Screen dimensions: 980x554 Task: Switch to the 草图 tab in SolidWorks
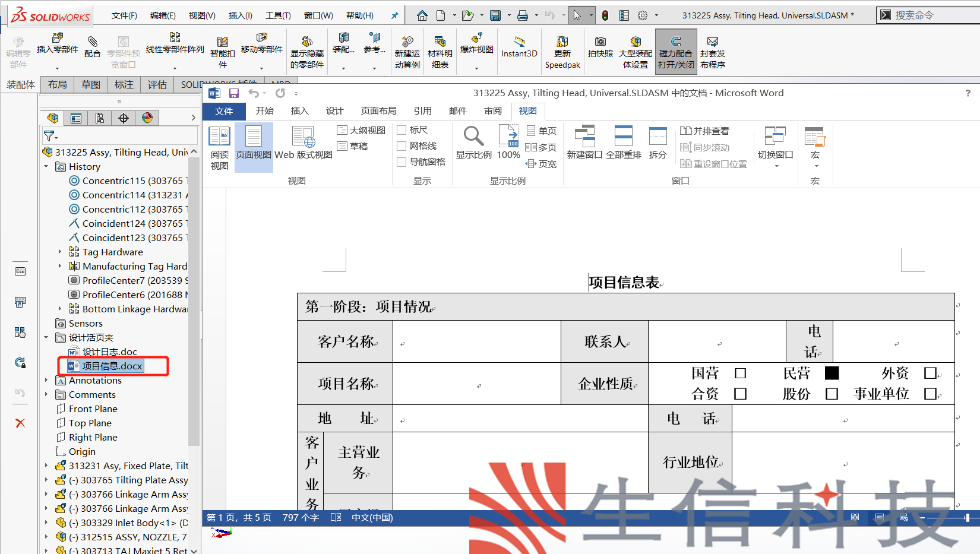[91, 85]
